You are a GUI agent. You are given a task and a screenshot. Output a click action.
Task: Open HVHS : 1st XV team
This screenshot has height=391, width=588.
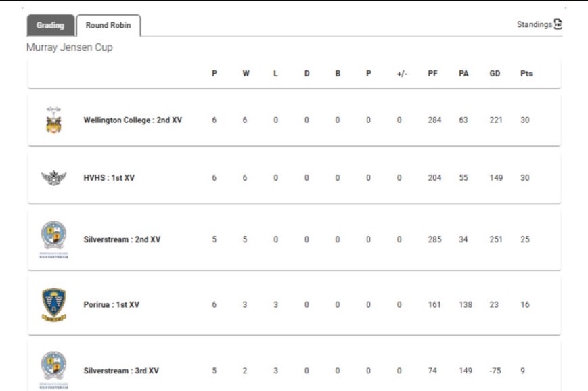pos(109,178)
